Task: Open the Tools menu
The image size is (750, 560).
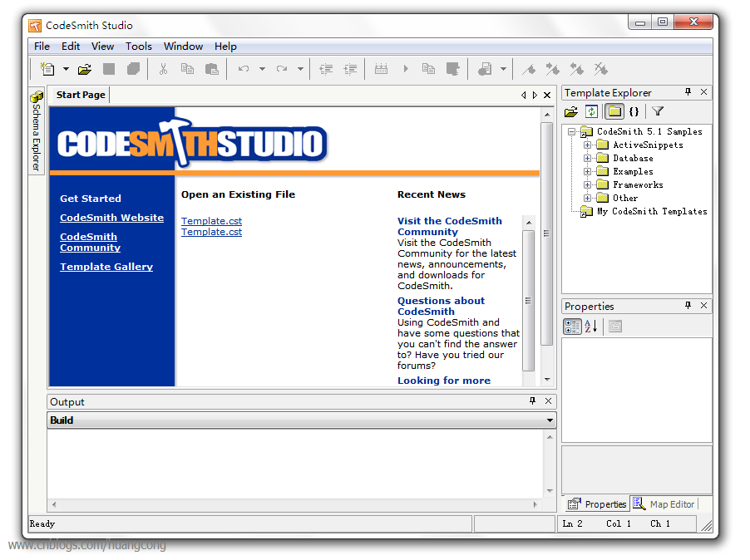Action: tap(138, 46)
